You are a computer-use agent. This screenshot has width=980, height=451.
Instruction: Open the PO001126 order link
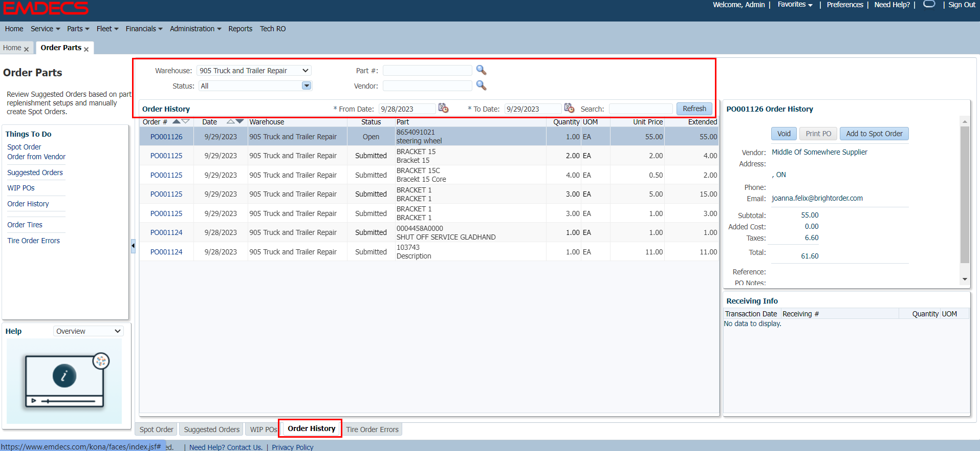(x=166, y=137)
